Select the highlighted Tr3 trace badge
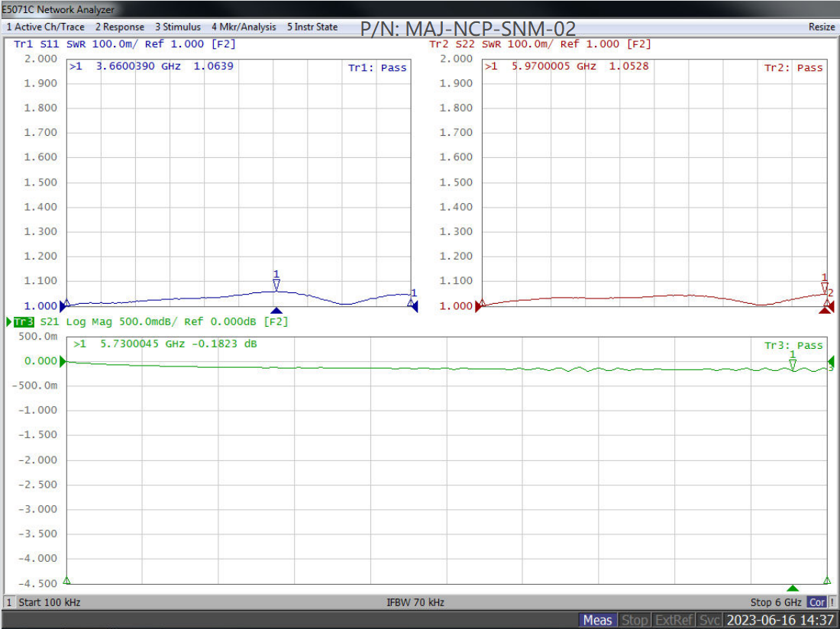The image size is (840, 629). pyautogui.click(x=24, y=321)
